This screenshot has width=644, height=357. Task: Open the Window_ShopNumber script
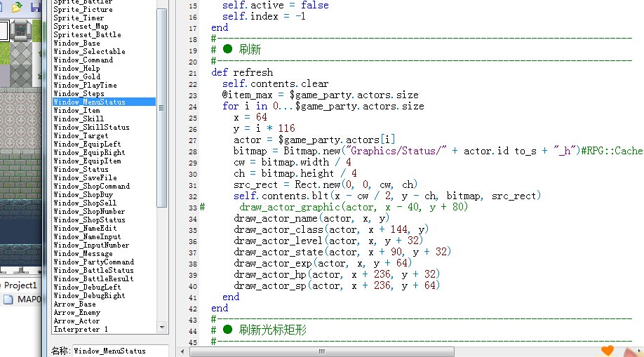[90, 212]
